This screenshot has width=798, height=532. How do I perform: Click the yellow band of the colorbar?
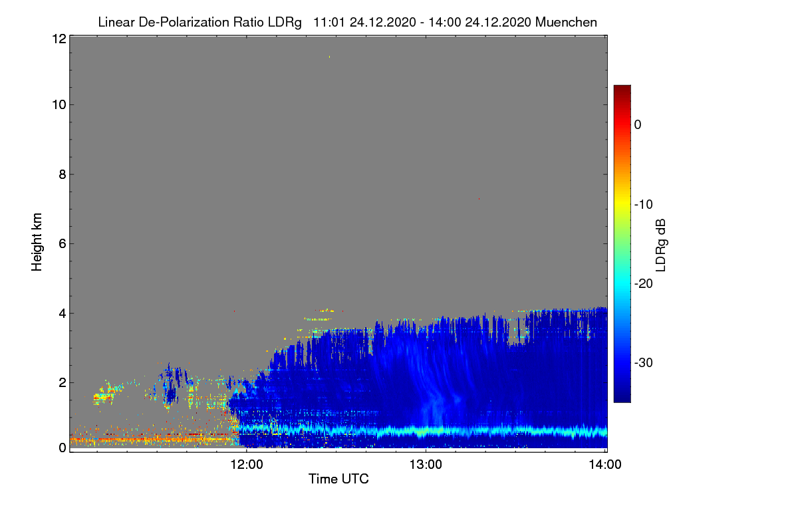pos(622,204)
